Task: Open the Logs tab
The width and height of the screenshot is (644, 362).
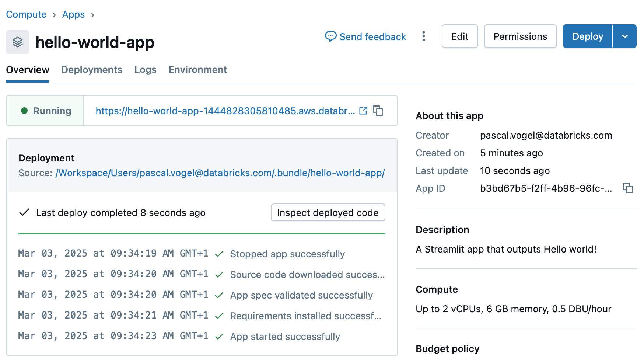Action: [x=146, y=70]
